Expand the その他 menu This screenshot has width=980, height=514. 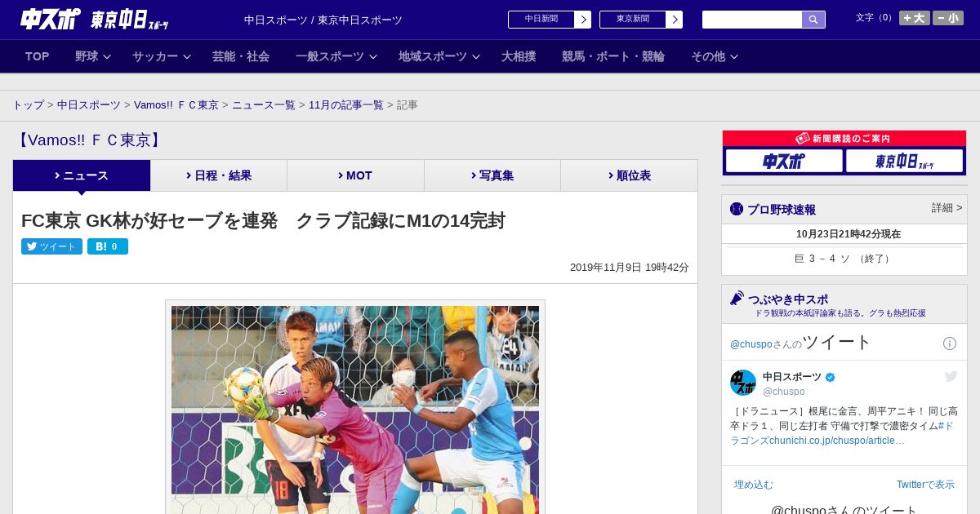pyautogui.click(x=715, y=56)
